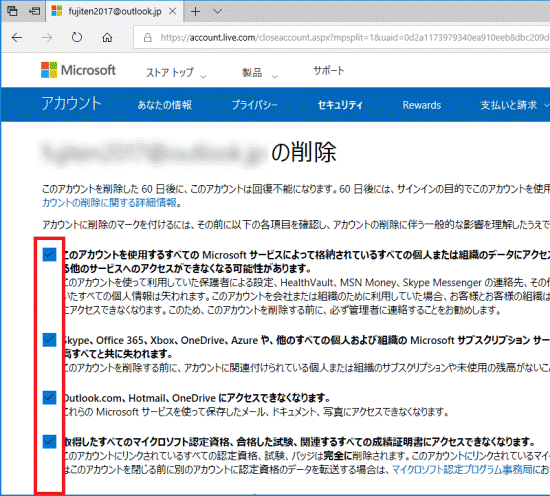The image size is (550, 496).
Task: Open the プライバシー tab
Action: click(255, 105)
